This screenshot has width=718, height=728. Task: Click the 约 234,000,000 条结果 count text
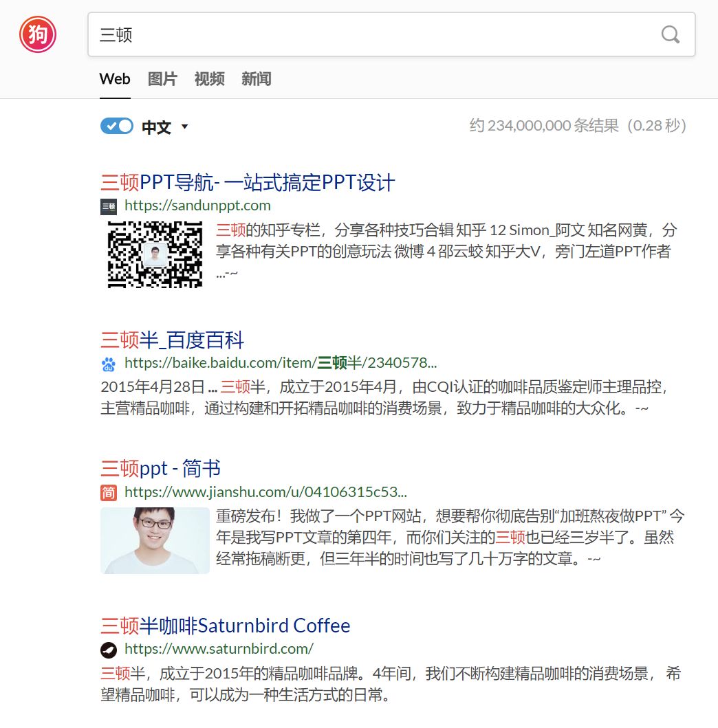point(578,125)
